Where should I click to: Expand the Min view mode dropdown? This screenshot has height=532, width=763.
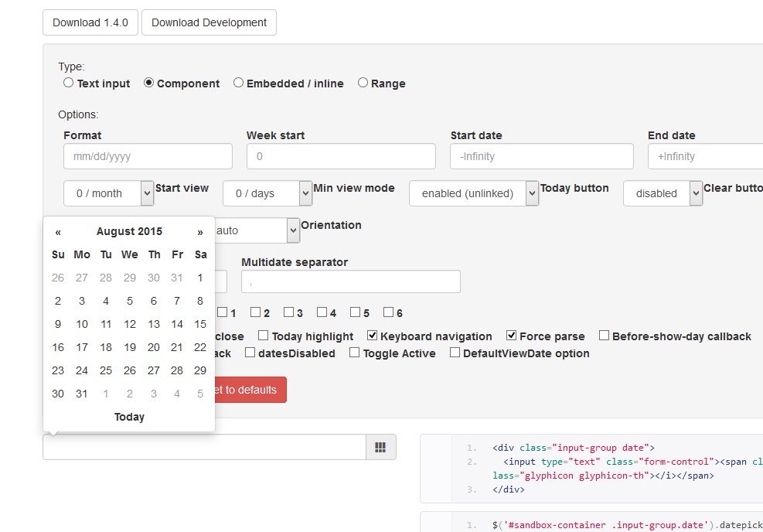pos(267,193)
